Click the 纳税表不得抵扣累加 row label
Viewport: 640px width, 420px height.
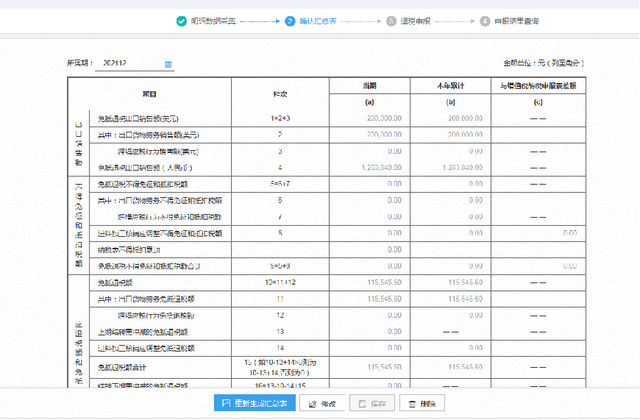pyautogui.click(x=129, y=250)
